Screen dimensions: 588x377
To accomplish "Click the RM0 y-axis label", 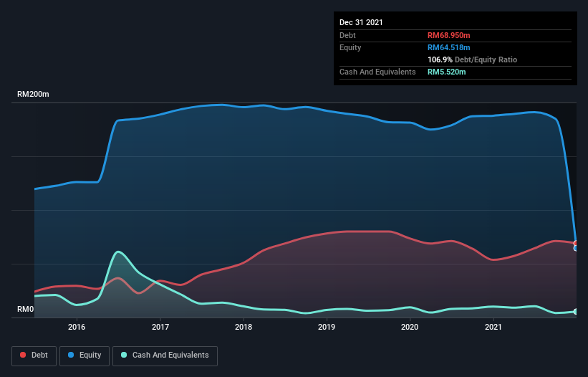I will click(x=25, y=309).
